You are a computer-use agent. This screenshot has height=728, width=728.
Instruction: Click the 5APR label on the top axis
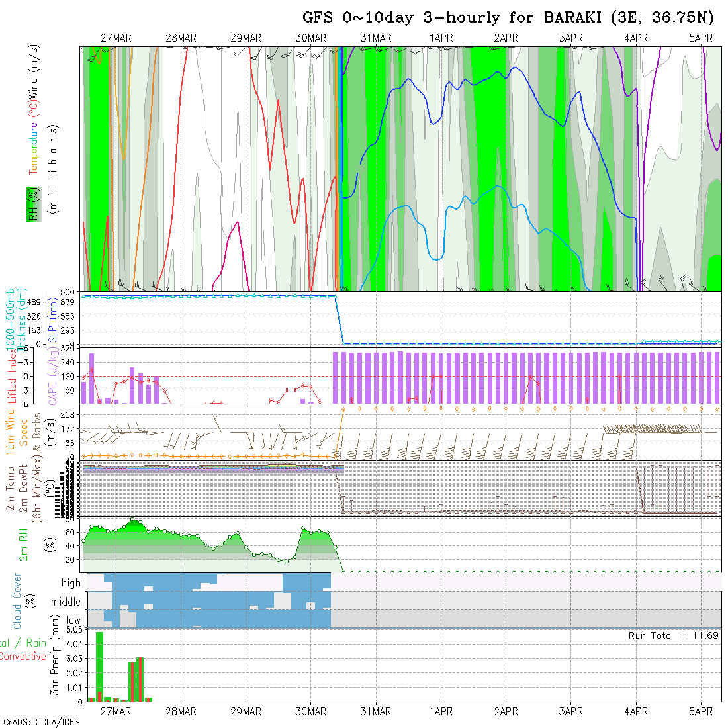701,38
